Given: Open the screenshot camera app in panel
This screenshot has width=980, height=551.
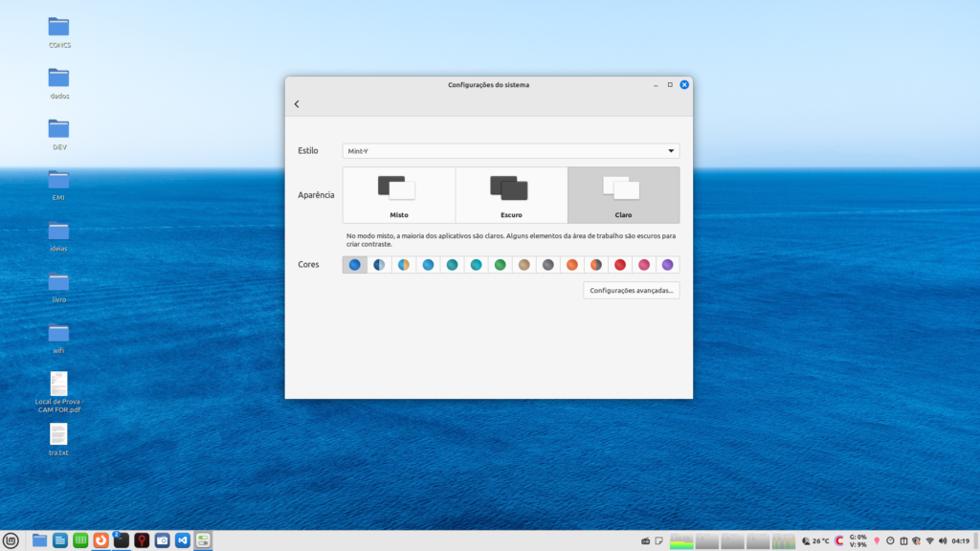Looking at the screenshot, I should (163, 540).
